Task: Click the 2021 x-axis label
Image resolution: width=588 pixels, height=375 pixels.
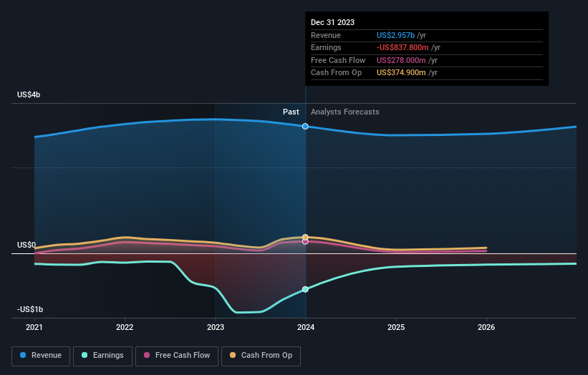Action: (34, 328)
